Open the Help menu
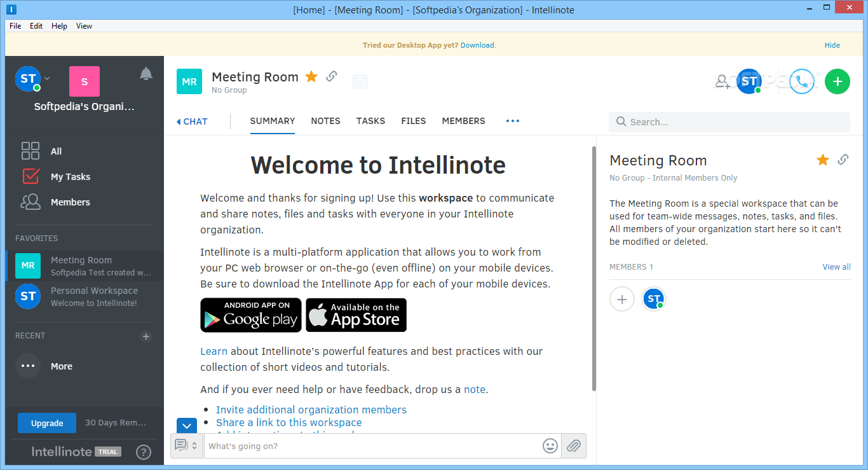The image size is (868, 470). pyautogui.click(x=60, y=26)
